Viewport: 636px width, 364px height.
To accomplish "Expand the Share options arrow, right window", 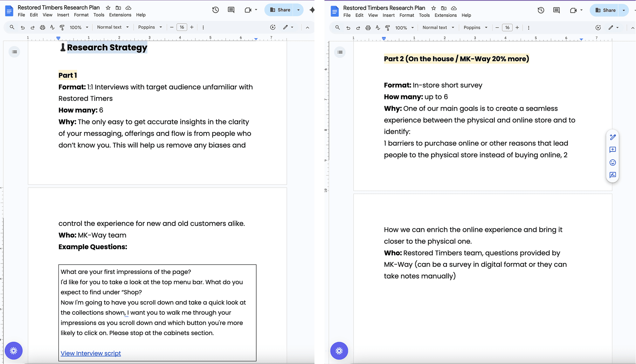I will (624, 10).
